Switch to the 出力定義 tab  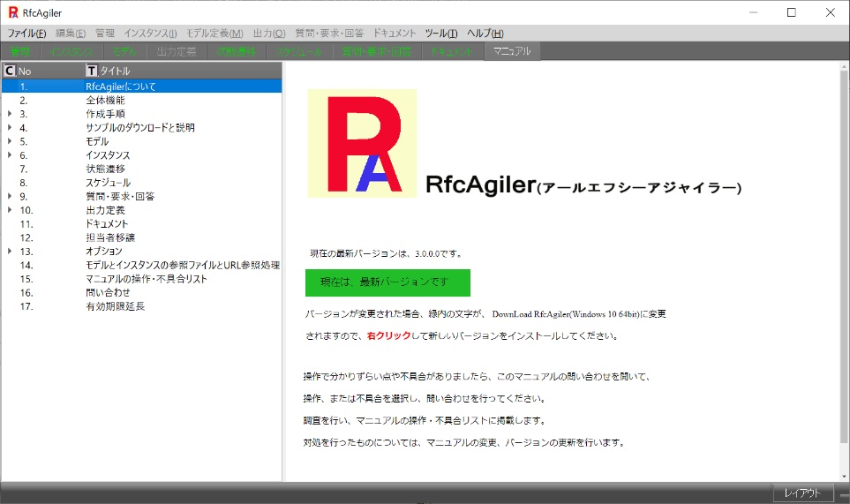[x=177, y=51]
